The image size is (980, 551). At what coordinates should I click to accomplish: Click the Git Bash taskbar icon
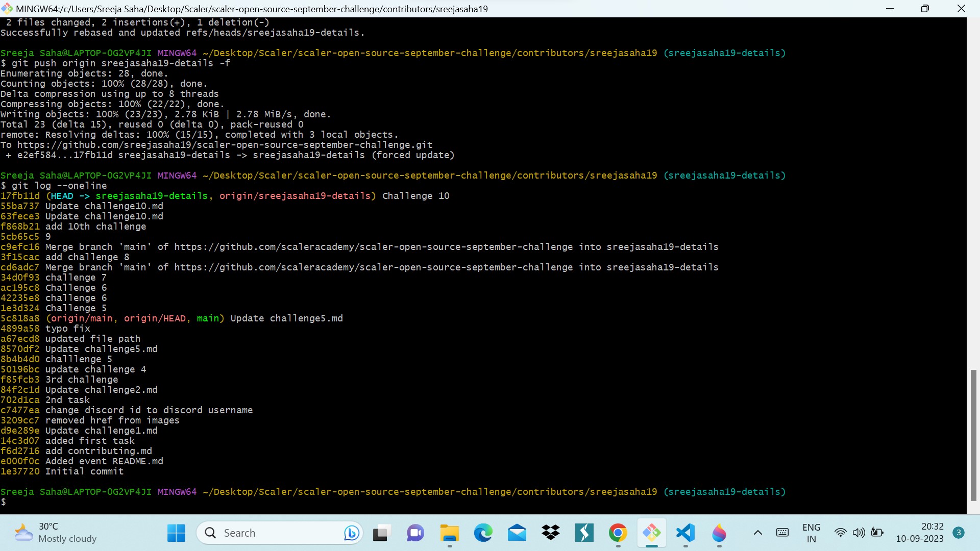(x=651, y=533)
